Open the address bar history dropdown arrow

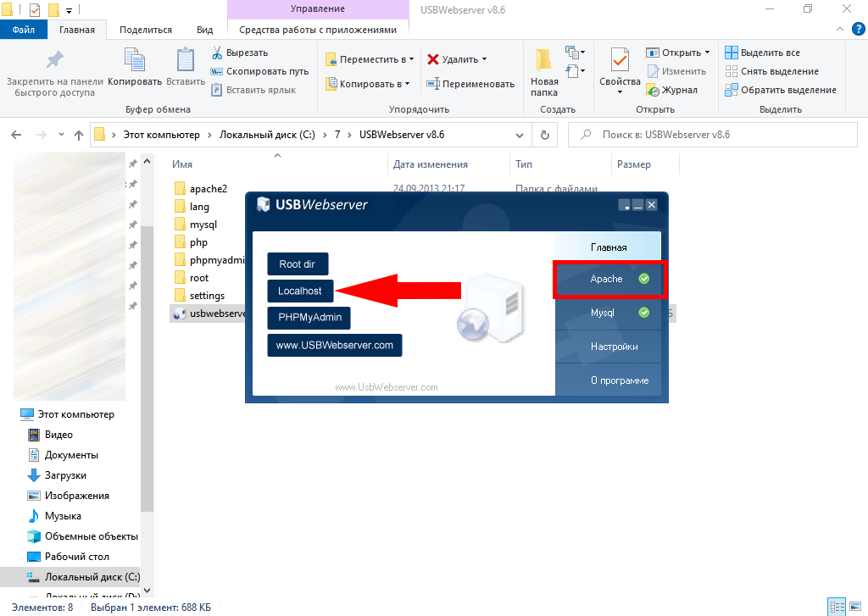[x=520, y=135]
